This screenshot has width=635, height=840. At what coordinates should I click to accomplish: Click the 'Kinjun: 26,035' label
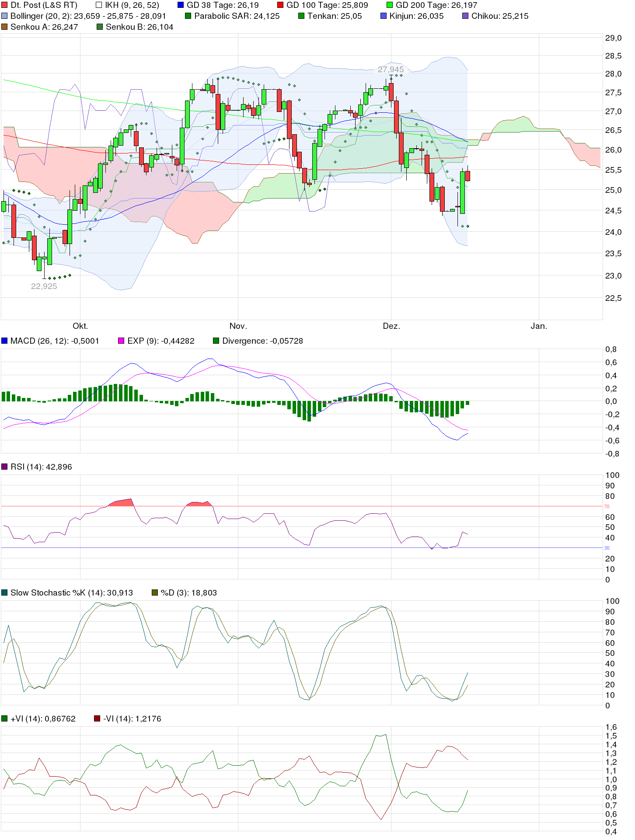[417, 16]
